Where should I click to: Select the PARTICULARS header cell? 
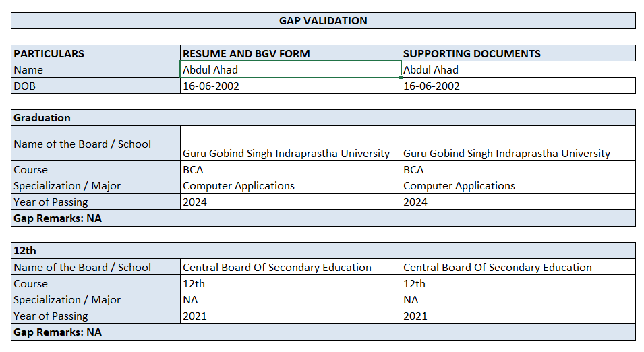[96, 54]
